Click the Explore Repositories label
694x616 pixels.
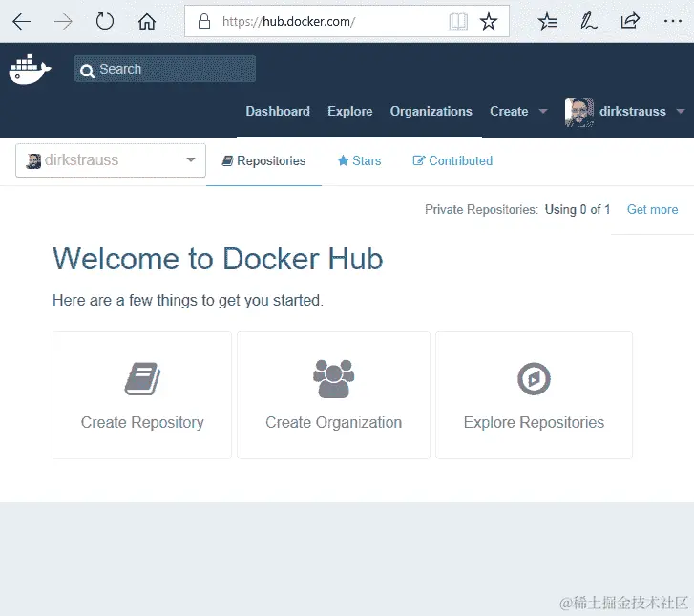pyautogui.click(x=534, y=422)
